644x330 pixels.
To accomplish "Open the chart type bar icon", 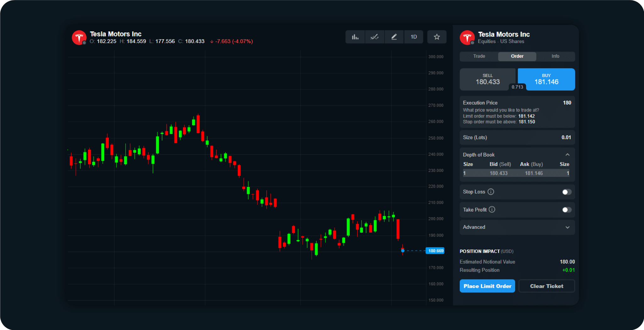I will [x=355, y=37].
